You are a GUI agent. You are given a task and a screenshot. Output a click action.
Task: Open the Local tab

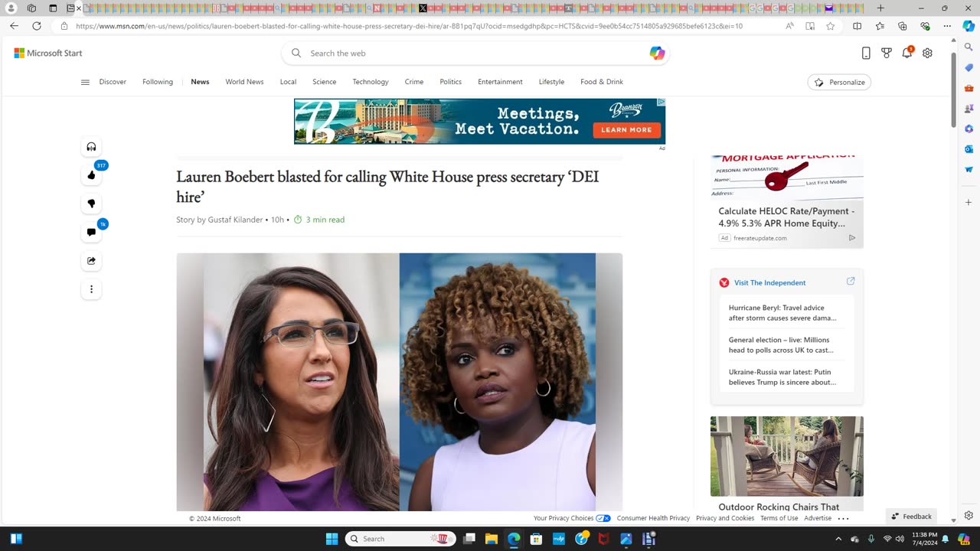[288, 82]
